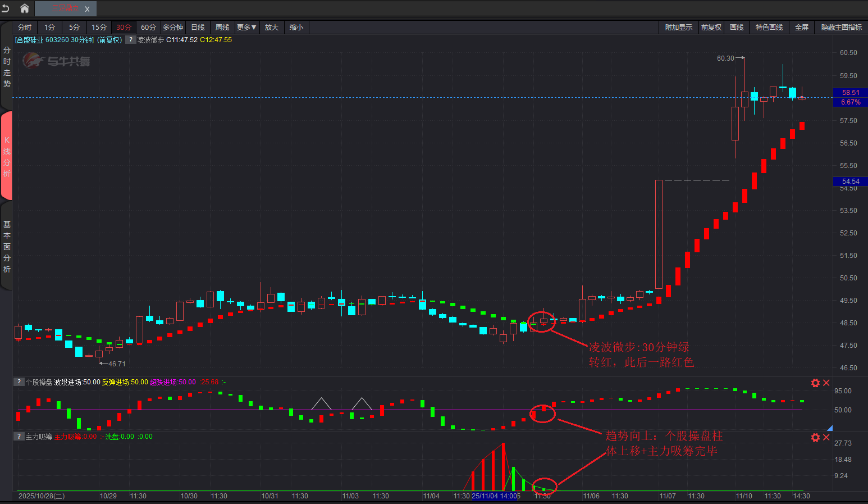Remove the 主力吸筹 indicator panel
Viewport: 868px width, 504px height.
point(826,437)
